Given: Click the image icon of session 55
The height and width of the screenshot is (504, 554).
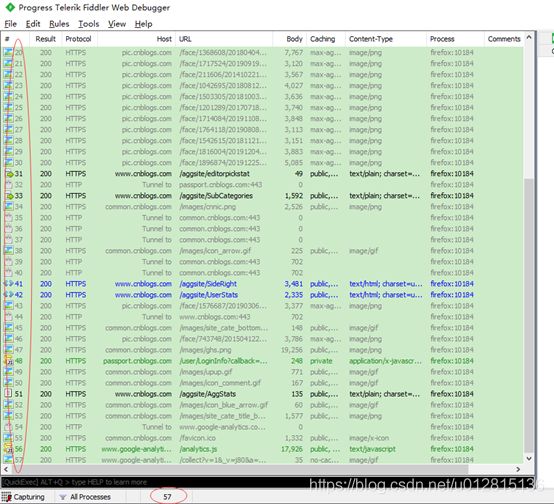Looking at the screenshot, I should click(8, 438).
